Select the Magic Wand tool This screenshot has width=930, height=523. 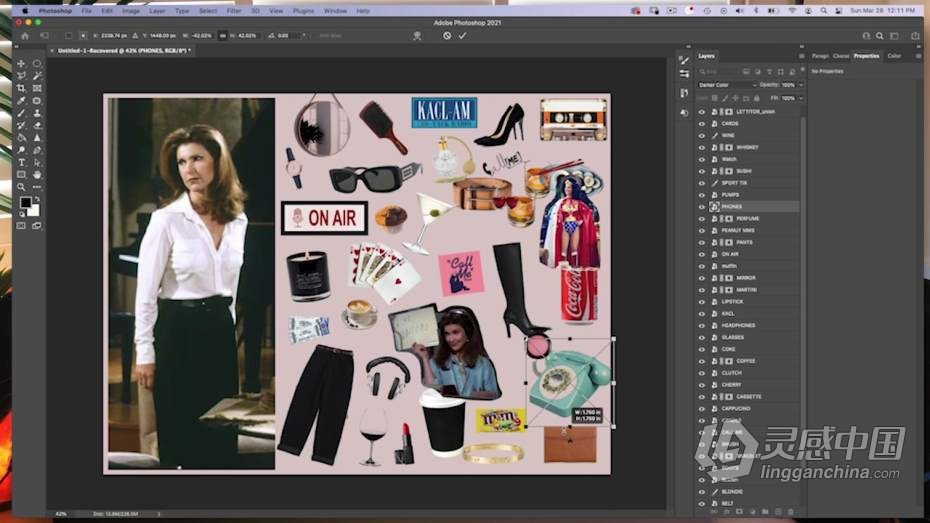(x=37, y=76)
